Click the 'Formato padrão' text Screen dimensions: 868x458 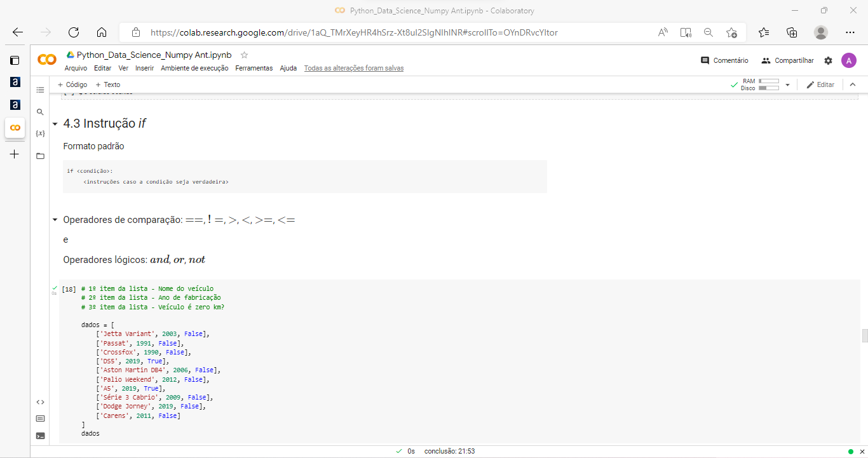[x=93, y=146]
